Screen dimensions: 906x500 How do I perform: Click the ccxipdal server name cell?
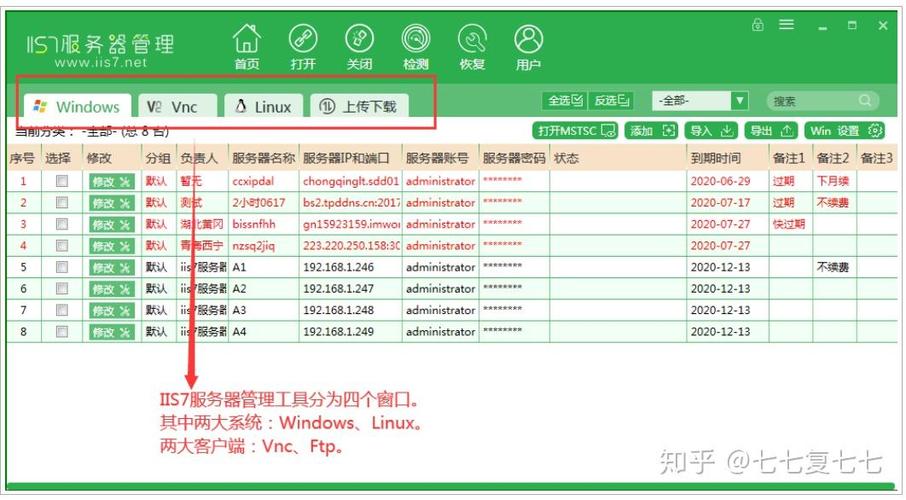(263, 181)
